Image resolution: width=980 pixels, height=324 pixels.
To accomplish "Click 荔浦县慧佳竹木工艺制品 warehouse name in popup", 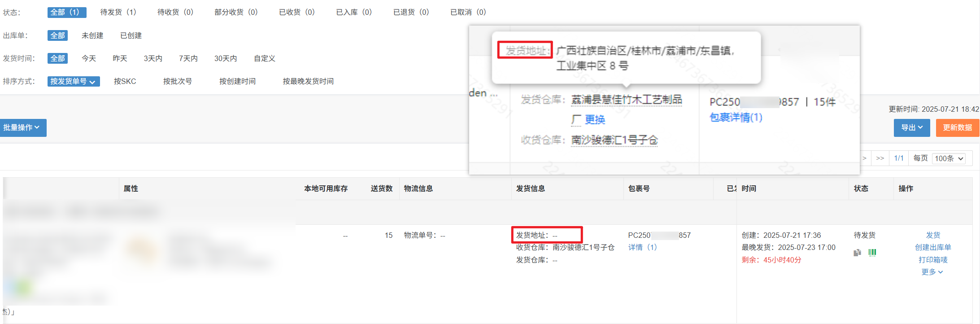I will 627,100.
